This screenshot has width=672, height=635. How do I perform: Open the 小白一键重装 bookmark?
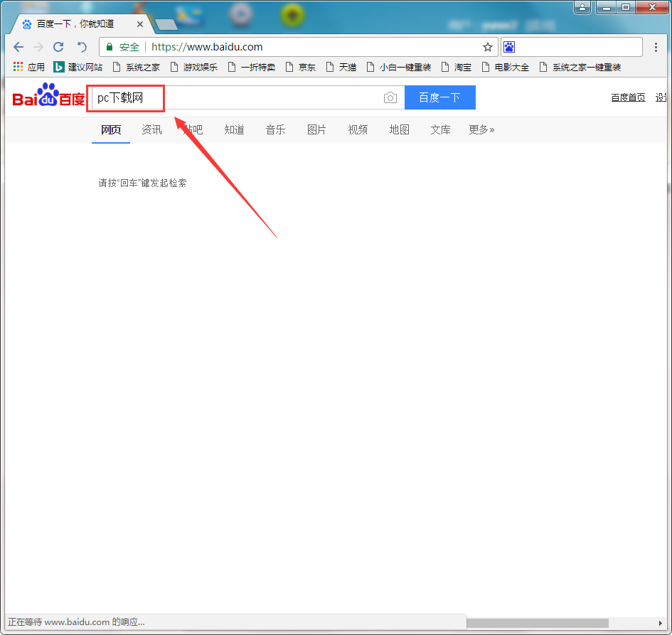coord(398,68)
